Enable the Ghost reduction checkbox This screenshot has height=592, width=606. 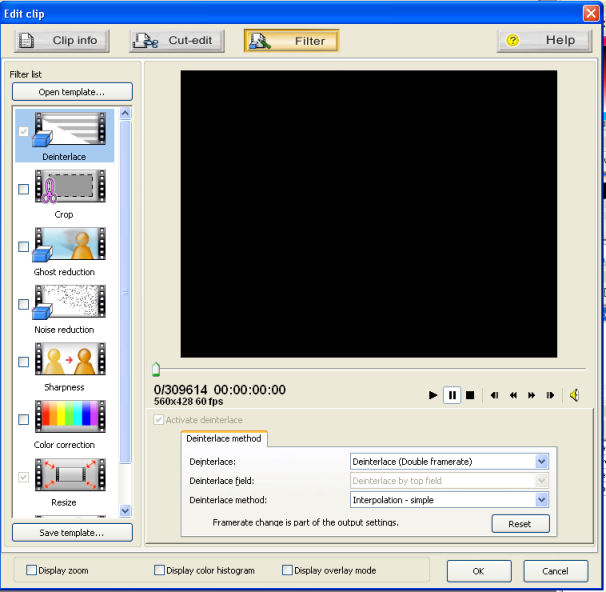24,247
